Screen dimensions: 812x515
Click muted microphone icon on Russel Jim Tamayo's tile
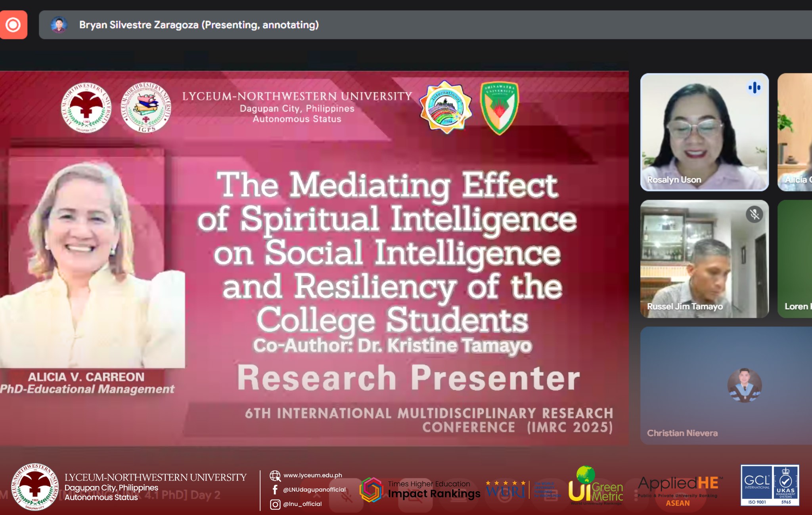(754, 214)
